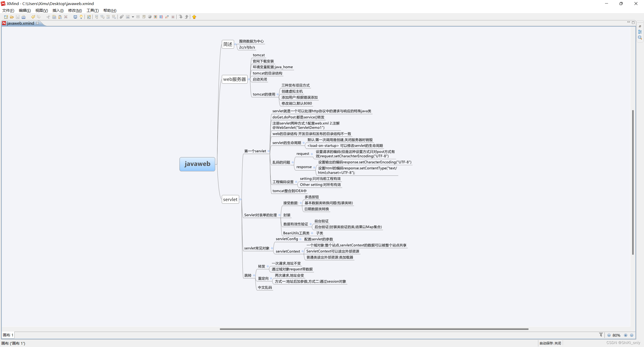The height and width of the screenshot is (347, 644).
Task: Click the undo arrow icon
Action: tap(33, 17)
